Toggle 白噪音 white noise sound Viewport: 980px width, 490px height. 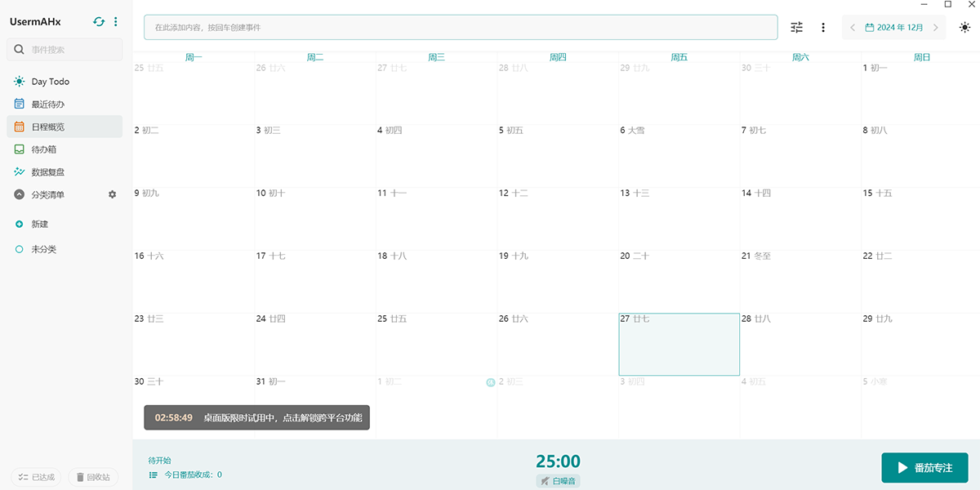point(559,481)
